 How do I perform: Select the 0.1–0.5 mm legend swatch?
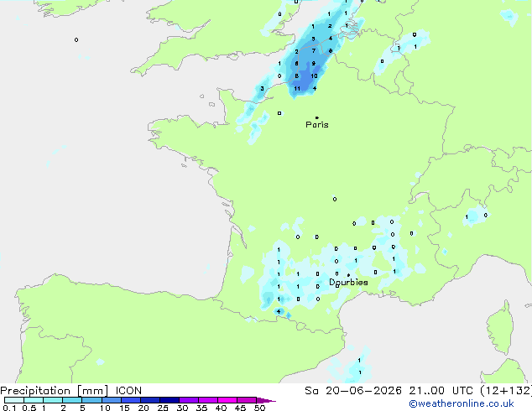click(x=14, y=400)
